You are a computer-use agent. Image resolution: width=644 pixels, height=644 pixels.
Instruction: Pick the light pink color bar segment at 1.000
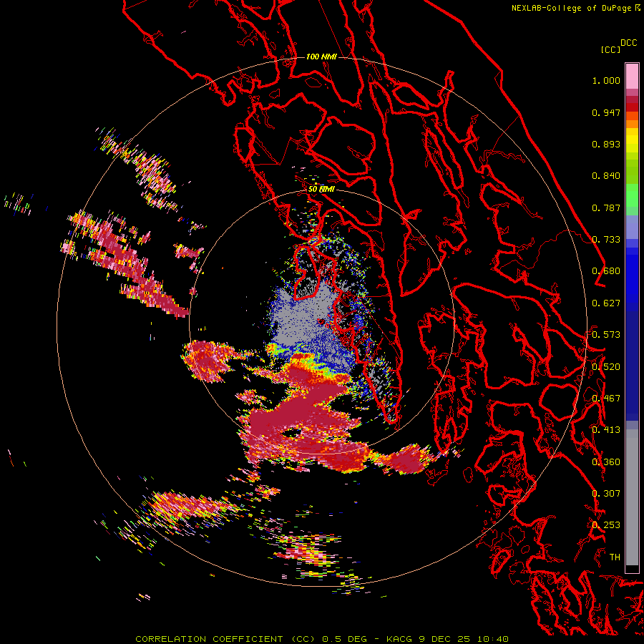(632, 76)
